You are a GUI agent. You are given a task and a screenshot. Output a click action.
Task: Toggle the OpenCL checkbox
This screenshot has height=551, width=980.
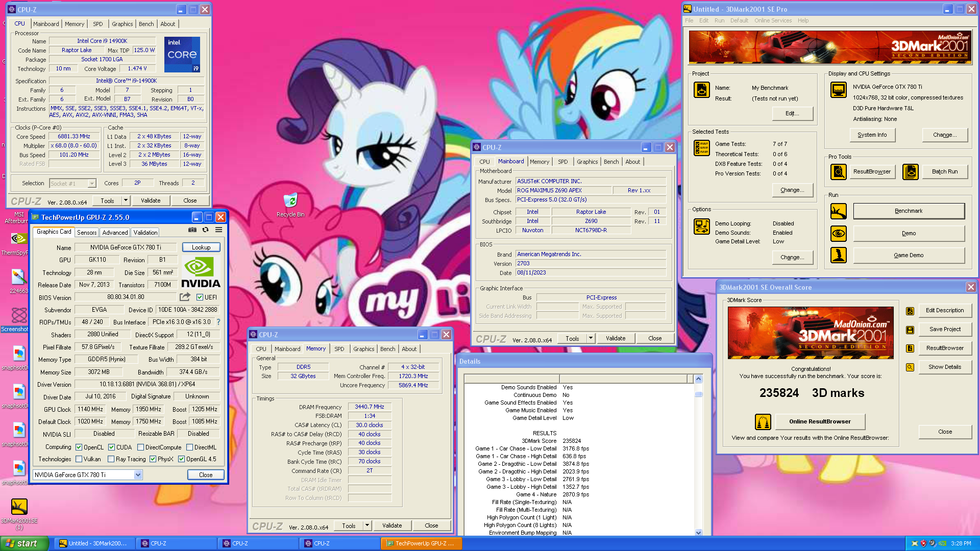[79, 447]
